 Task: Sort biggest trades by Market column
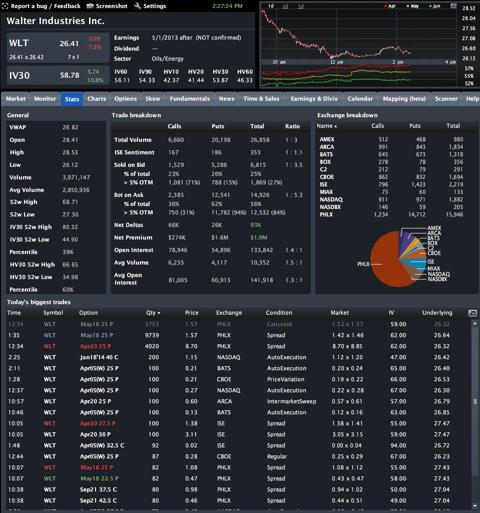coord(340,313)
